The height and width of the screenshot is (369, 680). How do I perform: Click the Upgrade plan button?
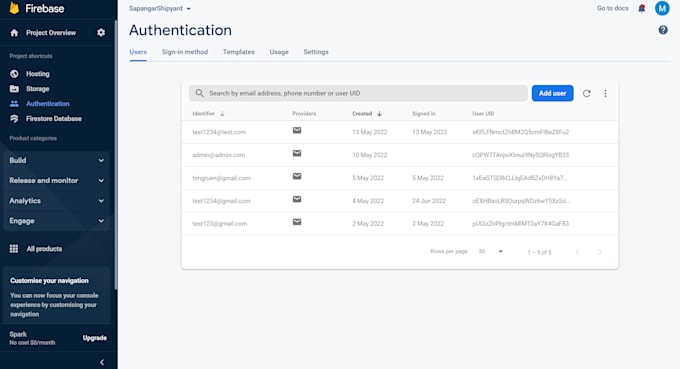(x=95, y=338)
